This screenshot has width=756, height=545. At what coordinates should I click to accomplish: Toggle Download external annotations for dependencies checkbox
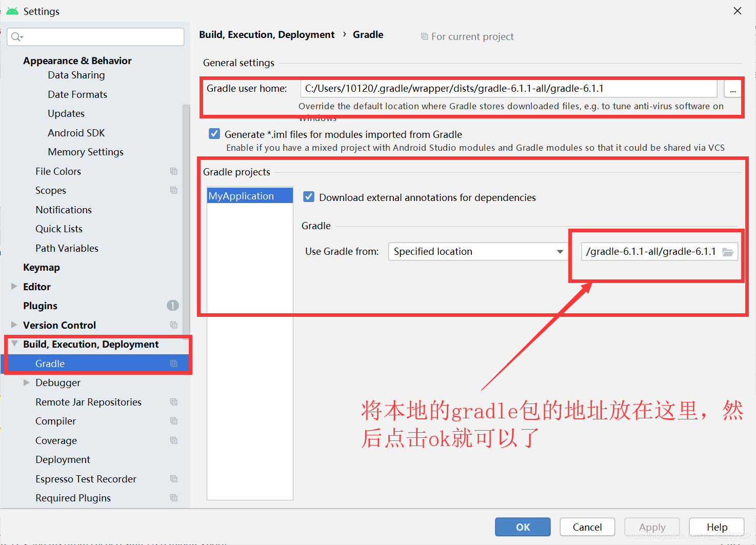309,197
